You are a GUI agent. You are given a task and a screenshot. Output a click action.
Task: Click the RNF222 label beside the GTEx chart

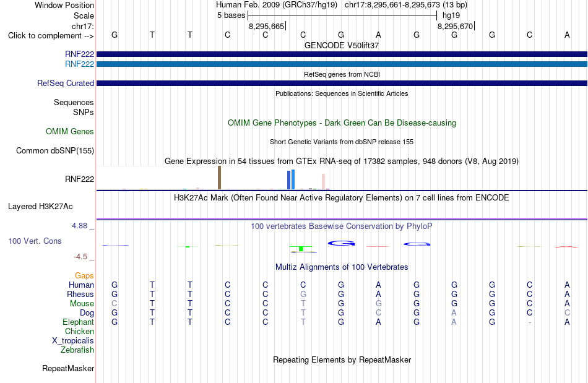point(79,179)
